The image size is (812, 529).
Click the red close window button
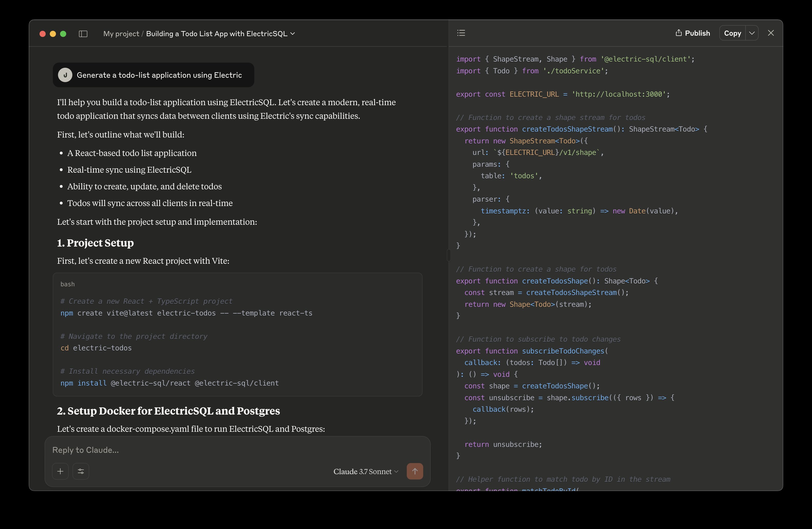click(x=43, y=34)
